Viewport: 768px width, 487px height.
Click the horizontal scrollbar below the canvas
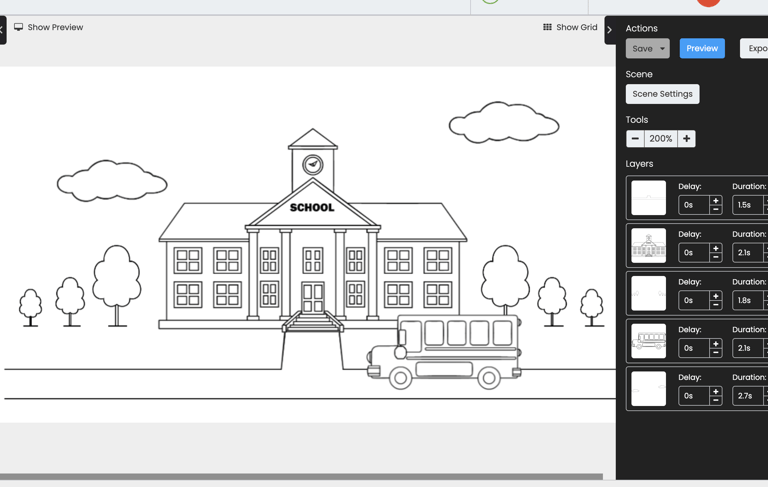pyautogui.click(x=301, y=477)
